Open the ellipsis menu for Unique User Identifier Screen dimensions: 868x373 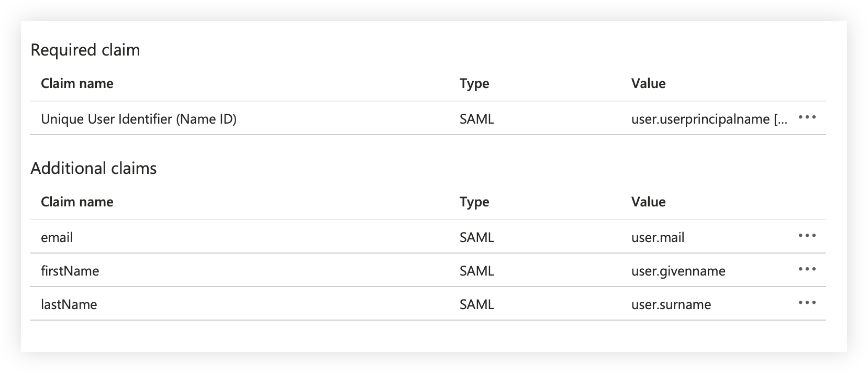(807, 117)
